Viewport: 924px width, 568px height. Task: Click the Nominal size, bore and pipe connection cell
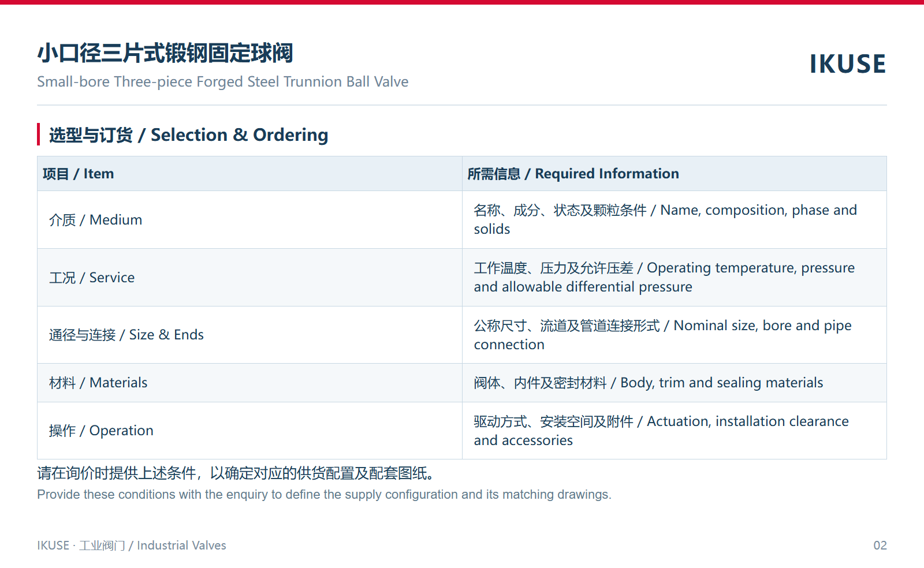(675, 335)
